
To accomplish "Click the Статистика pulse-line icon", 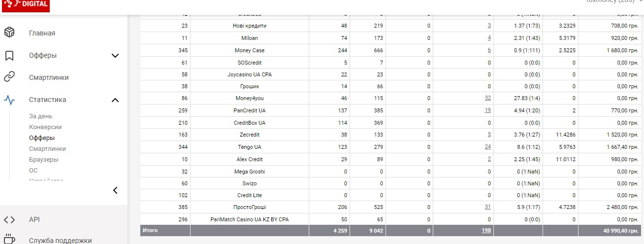I will (x=9, y=100).
